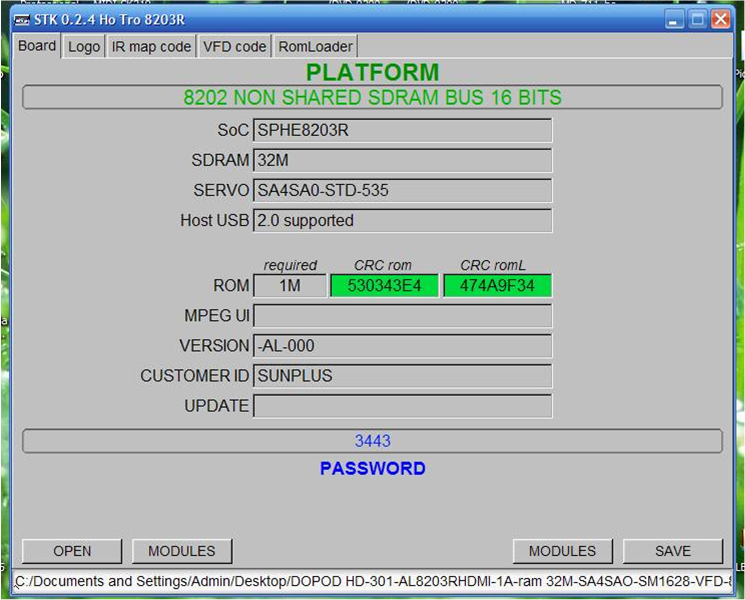The width and height of the screenshot is (745, 600).
Task: Open the Logo tab
Action: [x=84, y=47]
